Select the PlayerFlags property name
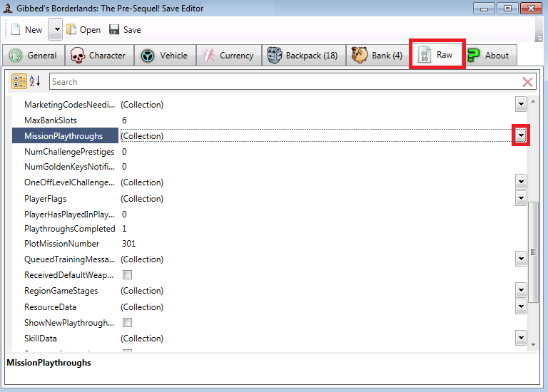The image size is (548, 392). point(45,199)
